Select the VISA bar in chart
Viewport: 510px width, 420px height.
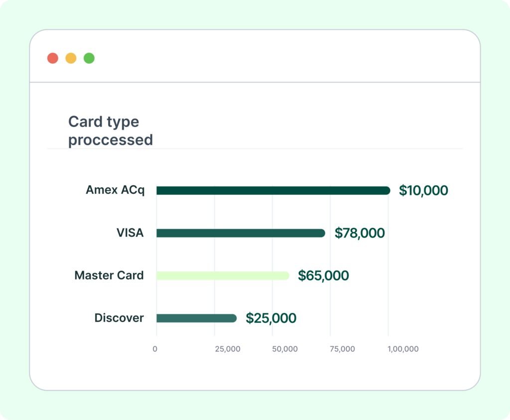241,233
